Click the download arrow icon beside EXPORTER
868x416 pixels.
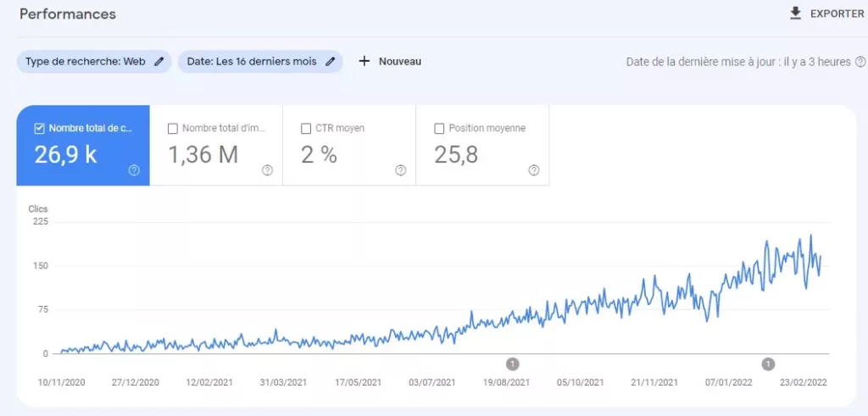pos(795,14)
